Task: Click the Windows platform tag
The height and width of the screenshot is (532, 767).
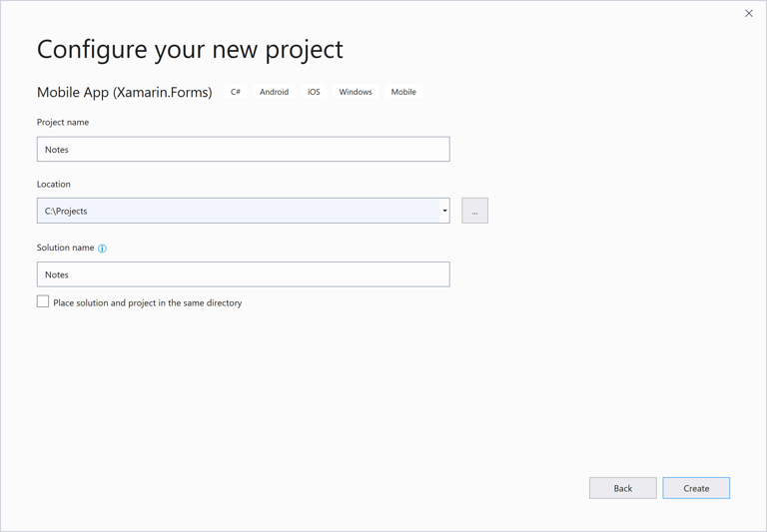Action: tap(356, 92)
